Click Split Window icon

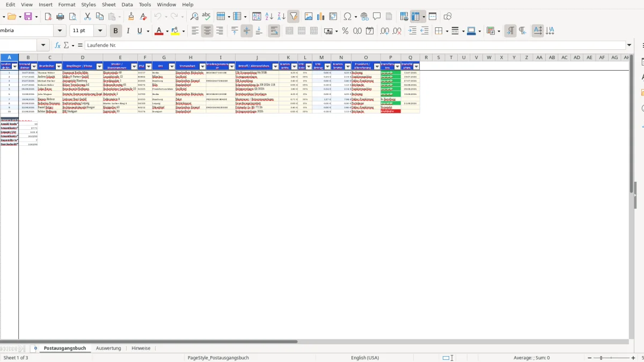point(433,17)
